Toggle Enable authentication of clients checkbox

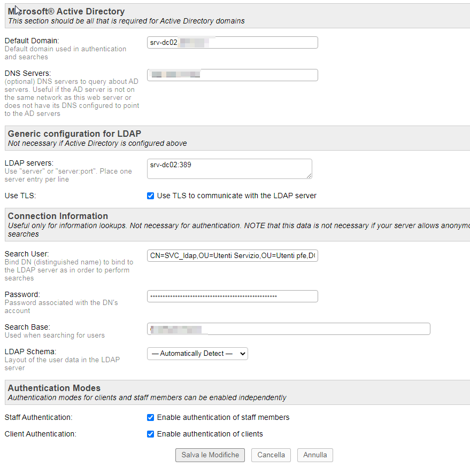pos(150,434)
